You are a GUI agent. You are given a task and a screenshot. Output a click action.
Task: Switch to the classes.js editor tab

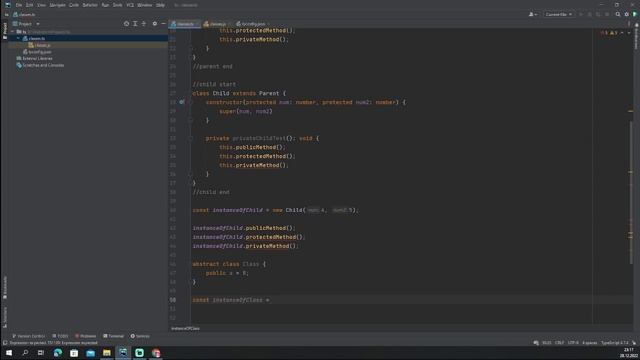tap(217, 24)
